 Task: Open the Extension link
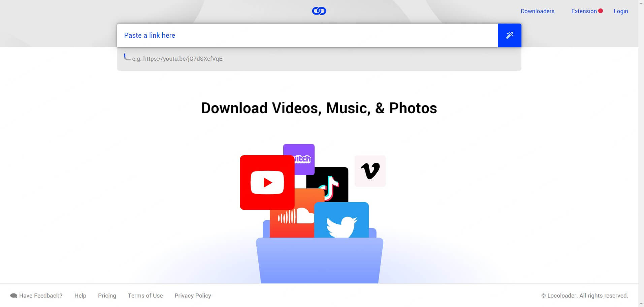click(x=584, y=11)
